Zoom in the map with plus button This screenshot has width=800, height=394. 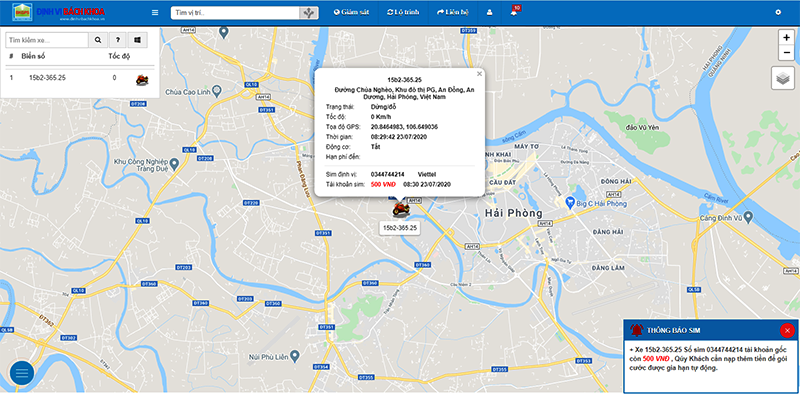coord(786,37)
